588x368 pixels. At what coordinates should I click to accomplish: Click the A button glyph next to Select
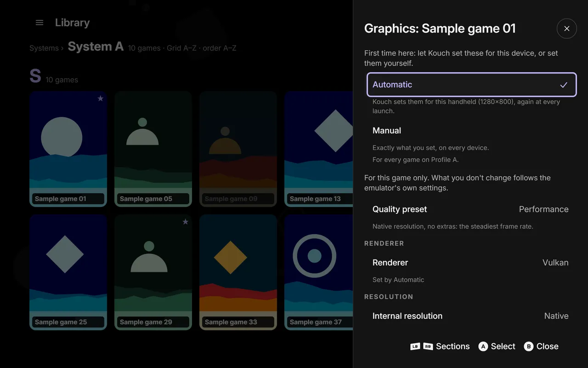click(x=483, y=346)
